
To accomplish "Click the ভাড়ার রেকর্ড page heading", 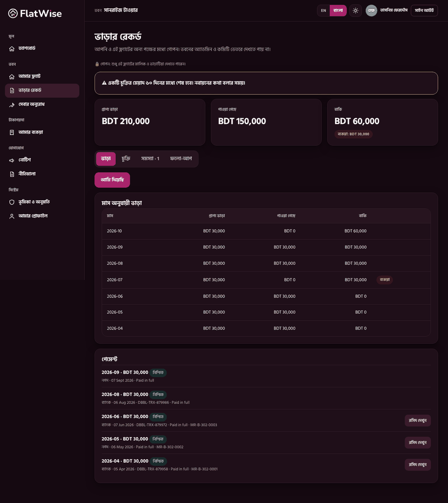I will point(118,37).
